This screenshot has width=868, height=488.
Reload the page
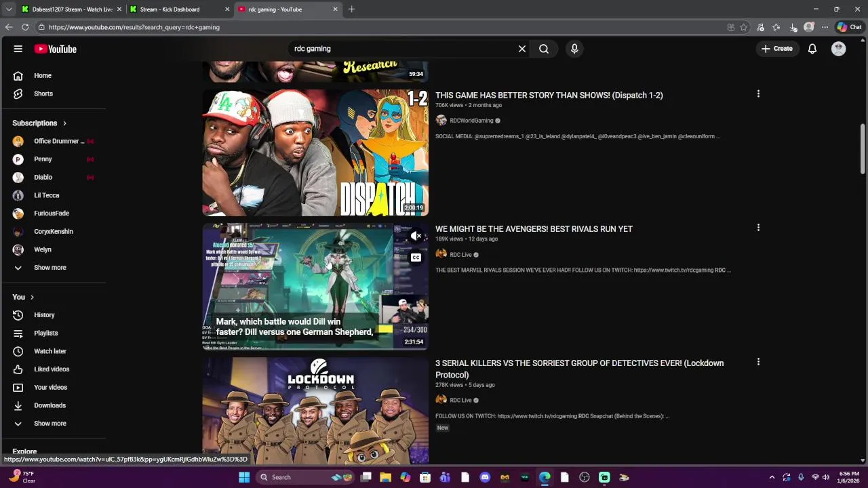coord(25,27)
